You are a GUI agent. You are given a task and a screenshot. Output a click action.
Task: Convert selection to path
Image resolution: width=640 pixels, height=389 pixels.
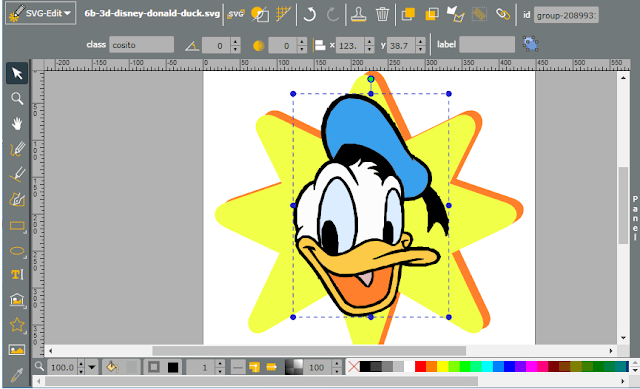[455, 14]
